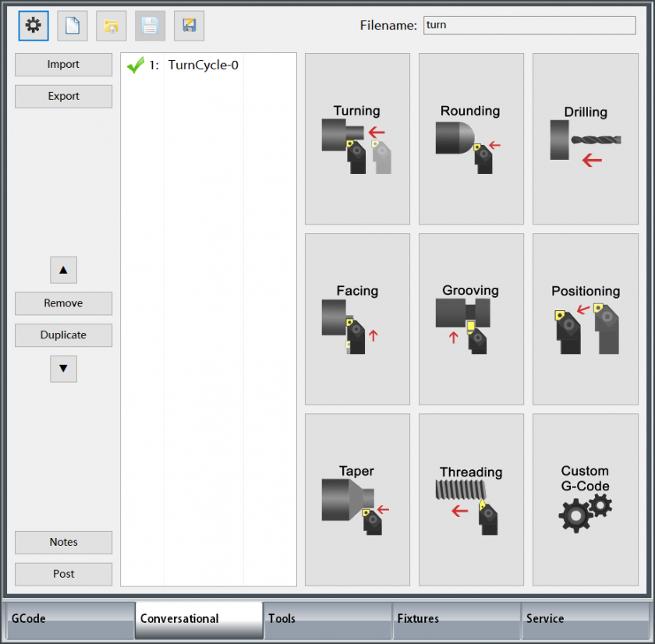655x644 pixels.
Task: Click the save-as floppy disk icon
Action: pyautogui.click(x=189, y=26)
